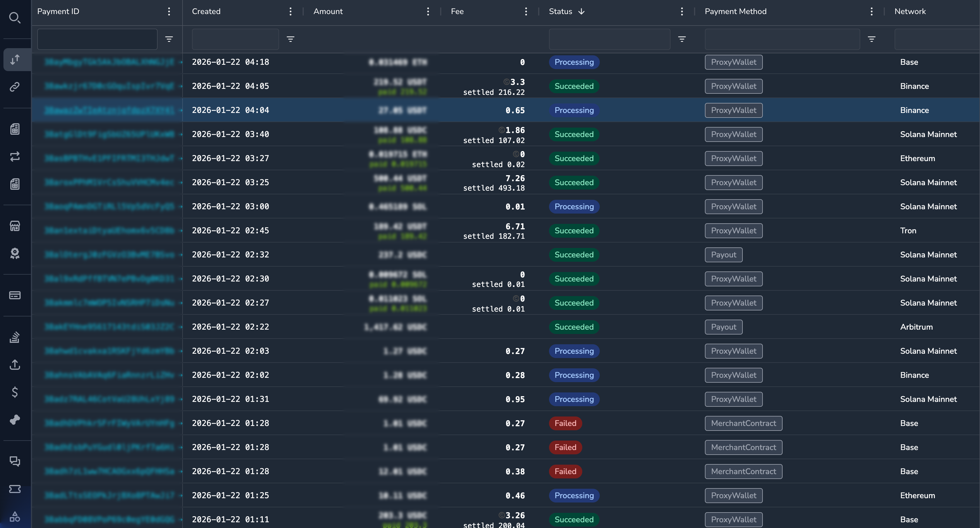Open payment ID link for 02:22 row

click(x=109, y=326)
